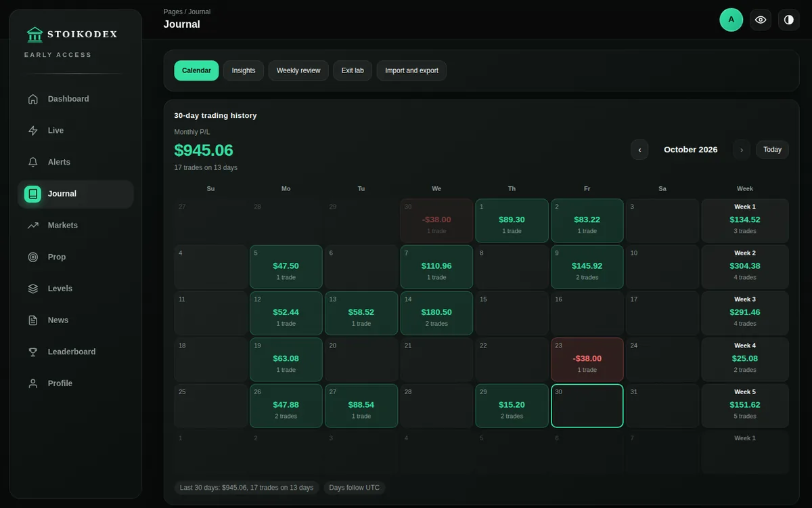Click the Pages breadcrumb link
812x508 pixels.
coord(173,12)
